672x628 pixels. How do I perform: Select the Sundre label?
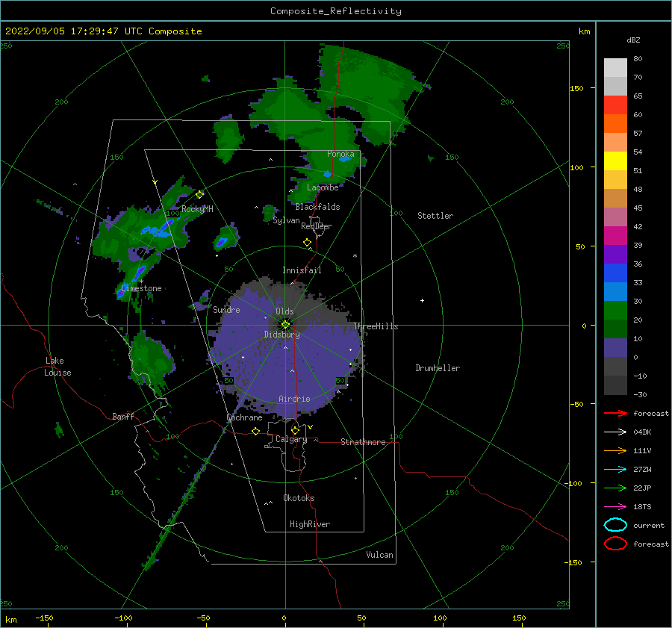(x=226, y=309)
